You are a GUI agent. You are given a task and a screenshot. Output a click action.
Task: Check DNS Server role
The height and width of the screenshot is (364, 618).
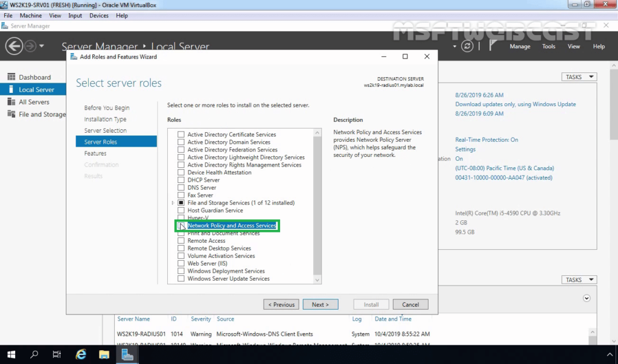181,187
